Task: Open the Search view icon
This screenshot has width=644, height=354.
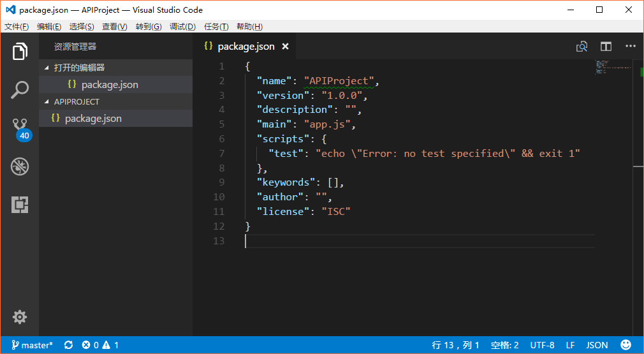Action: (20, 90)
